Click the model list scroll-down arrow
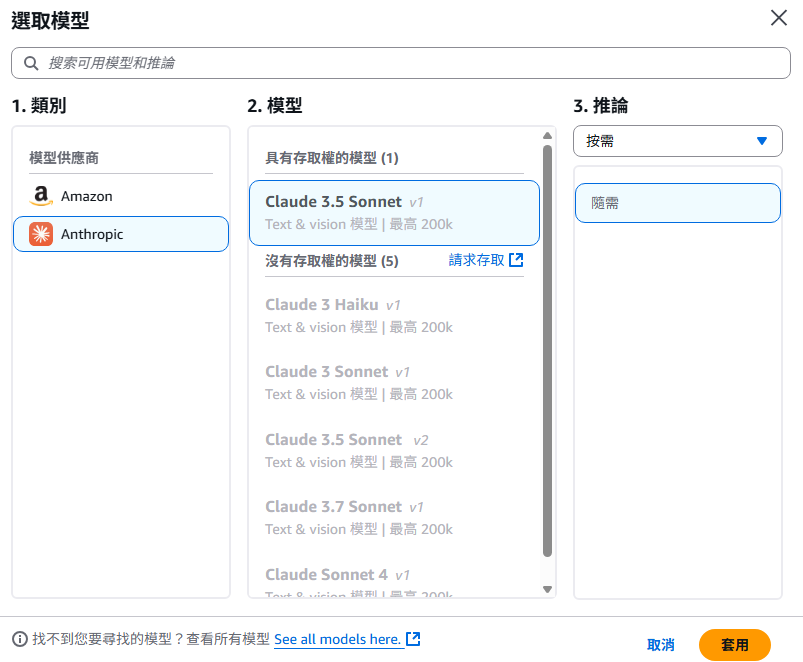803x662 pixels. (x=547, y=589)
